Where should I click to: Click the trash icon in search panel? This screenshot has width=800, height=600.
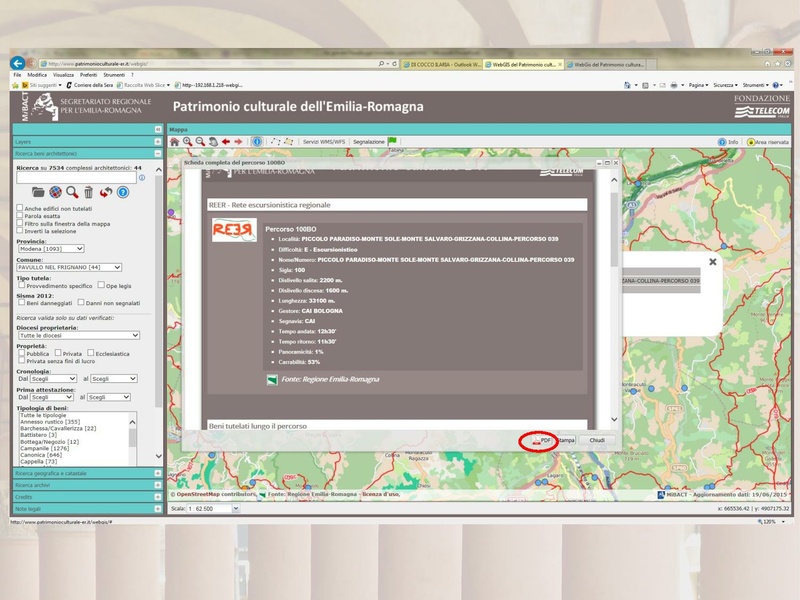point(88,192)
